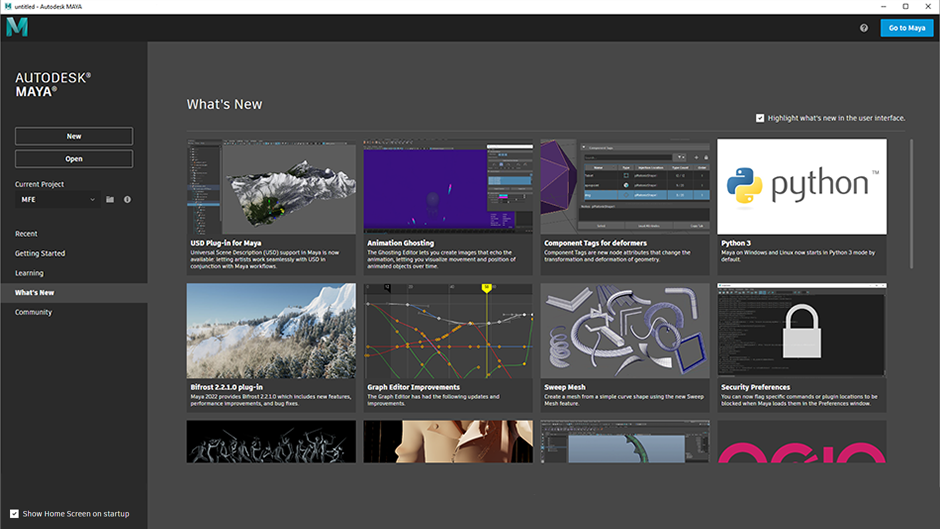
Task: Click the Security Preferences title text
Action: click(x=755, y=387)
